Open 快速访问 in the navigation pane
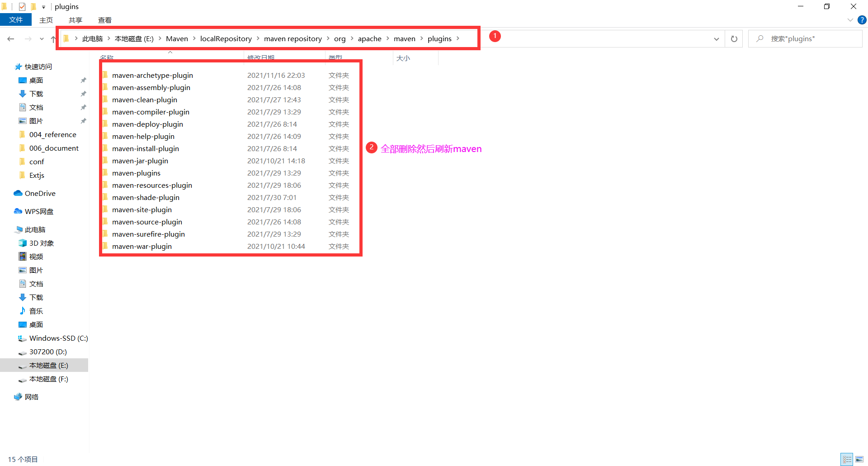This screenshot has width=868, height=466. pyautogui.click(x=38, y=67)
